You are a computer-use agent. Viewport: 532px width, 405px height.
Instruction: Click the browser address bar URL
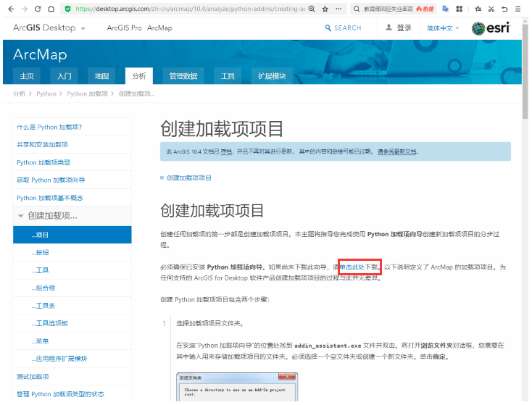coord(190,9)
